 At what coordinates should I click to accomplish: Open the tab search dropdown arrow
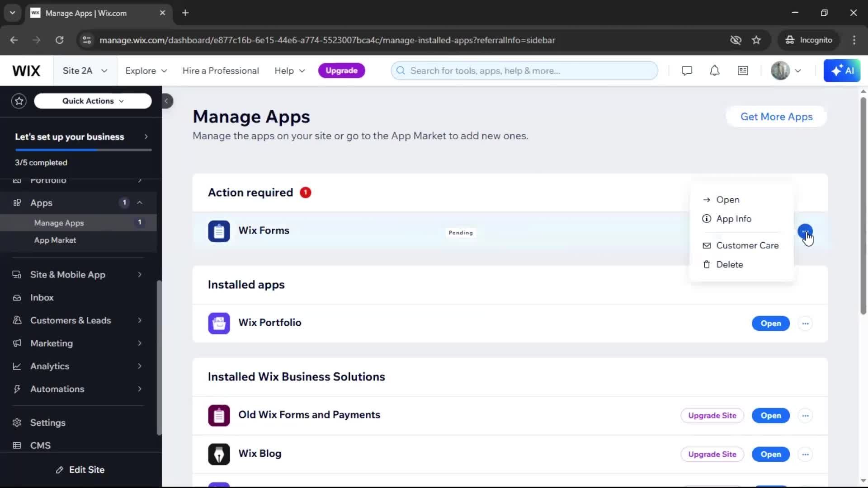coord(12,13)
